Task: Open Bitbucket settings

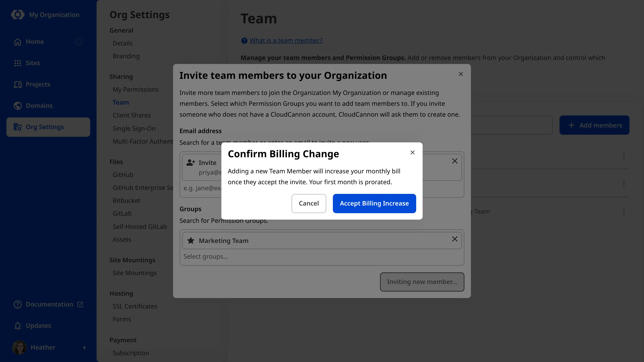Action: [126, 200]
